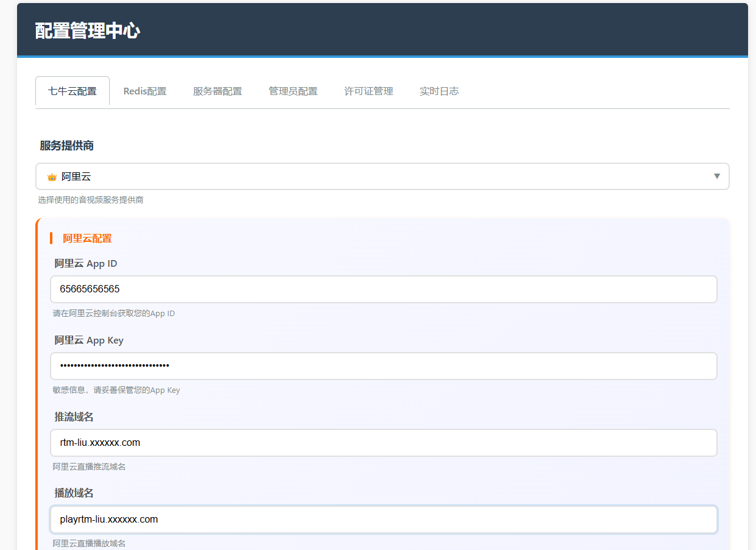Click the hint 阿里云直播推流域名

tap(89, 467)
